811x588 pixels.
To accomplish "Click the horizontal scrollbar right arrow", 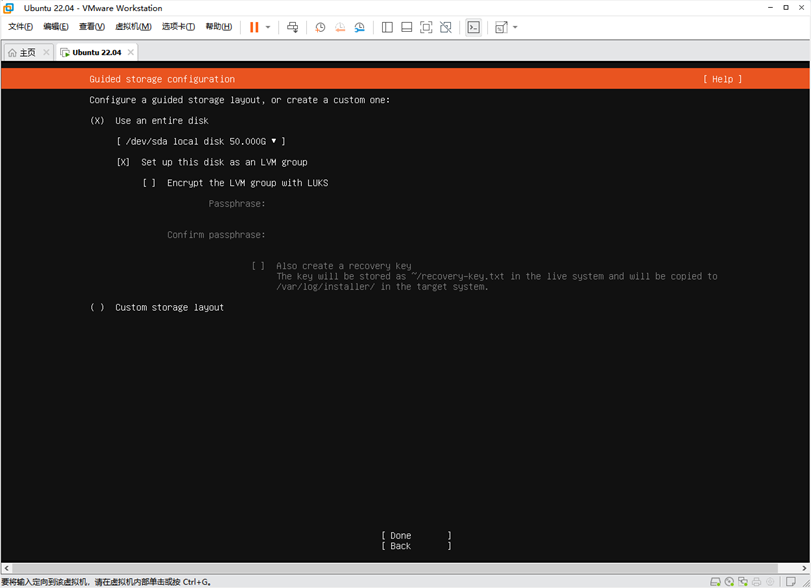I will coord(804,568).
